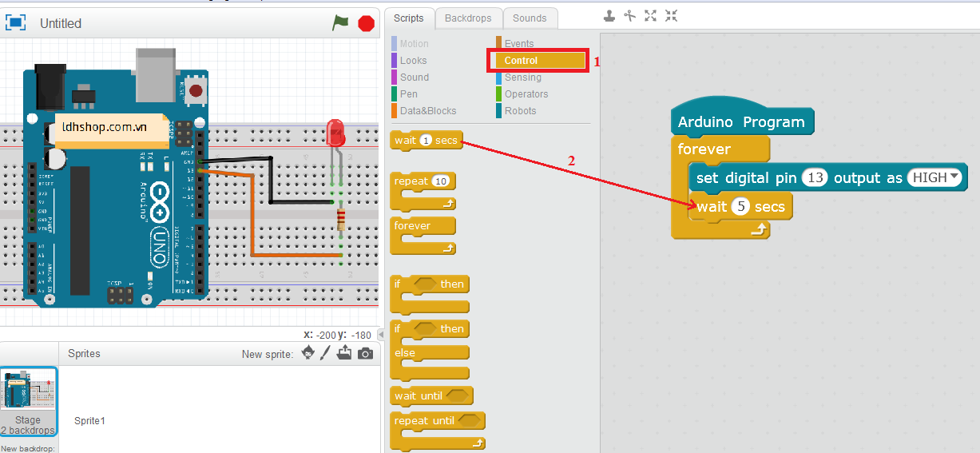Upload sprite from file icon
The image size is (980, 453).
(x=344, y=353)
